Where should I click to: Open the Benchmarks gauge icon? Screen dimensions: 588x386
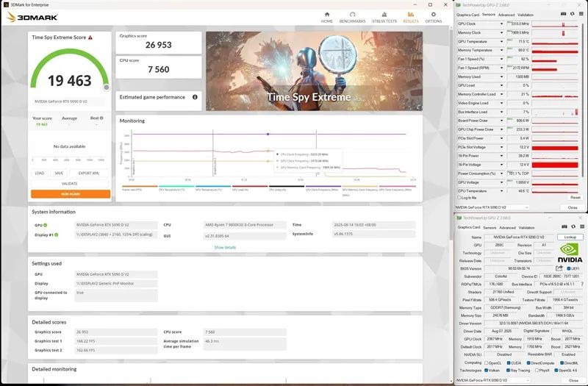tap(352, 15)
